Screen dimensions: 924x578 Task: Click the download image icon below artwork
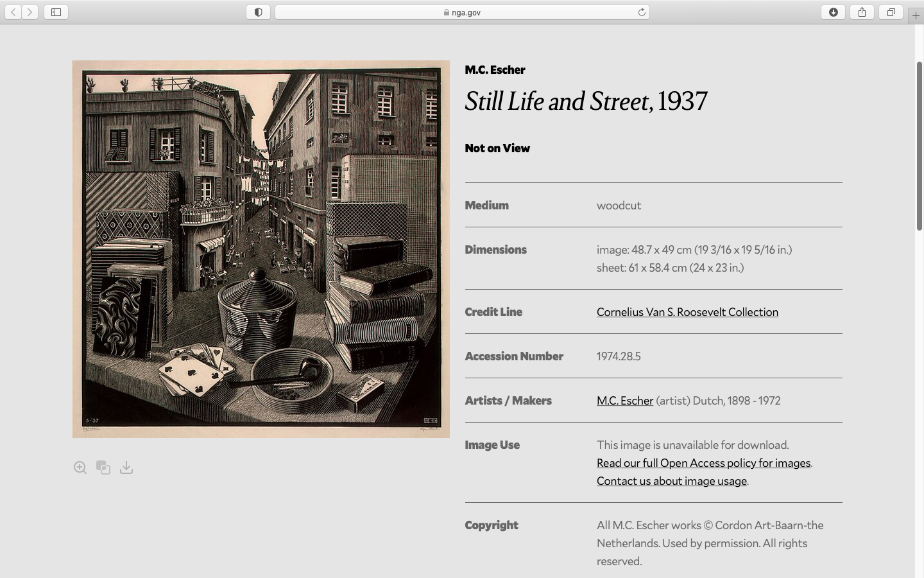[x=126, y=468]
